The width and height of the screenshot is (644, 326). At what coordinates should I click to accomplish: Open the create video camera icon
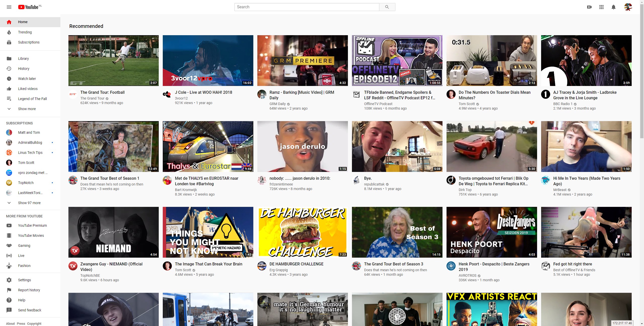pyautogui.click(x=589, y=7)
